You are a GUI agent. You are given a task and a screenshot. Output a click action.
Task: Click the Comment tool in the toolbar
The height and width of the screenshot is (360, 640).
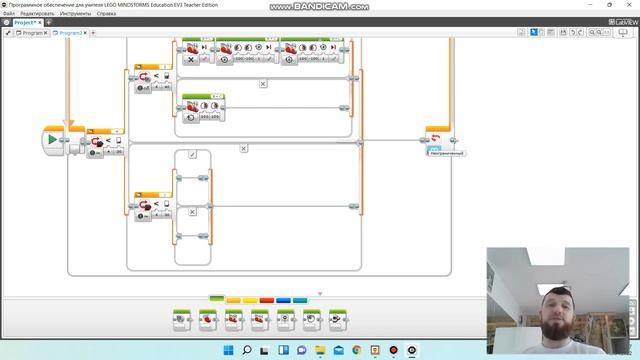click(x=551, y=32)
